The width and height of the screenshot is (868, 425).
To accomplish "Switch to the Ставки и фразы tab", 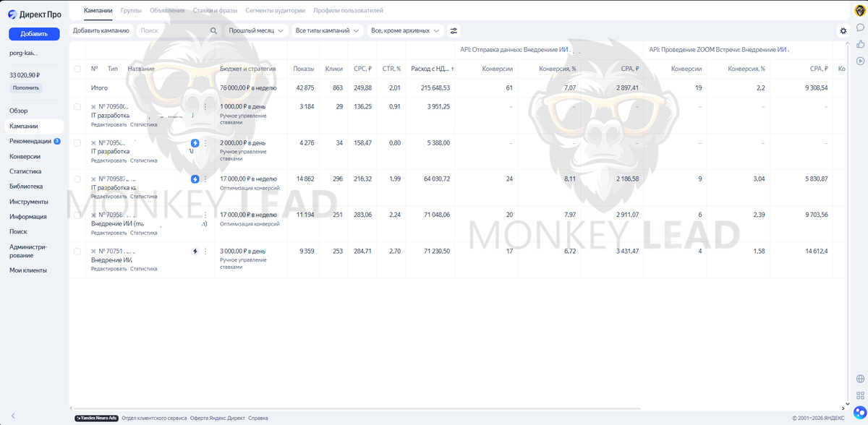I will 215,11.
